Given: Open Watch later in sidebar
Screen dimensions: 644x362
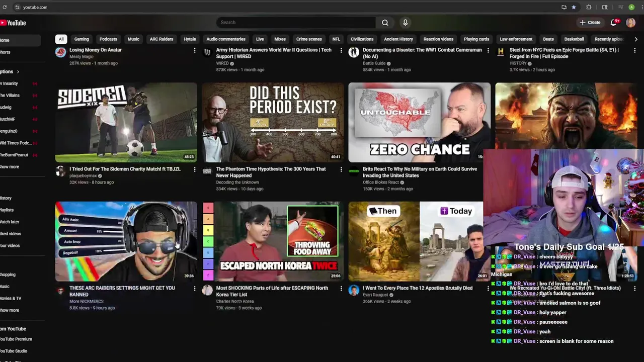Looking at the screenshot, I should 10,222.
